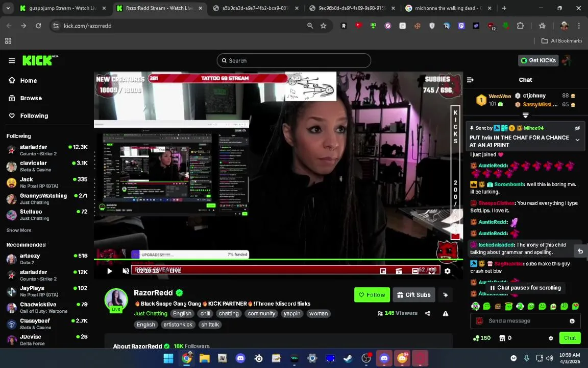This screenshot has height=368, width=588.
Task: Switch to the michonne the walking dead tab
Action: tap(448, 8)
